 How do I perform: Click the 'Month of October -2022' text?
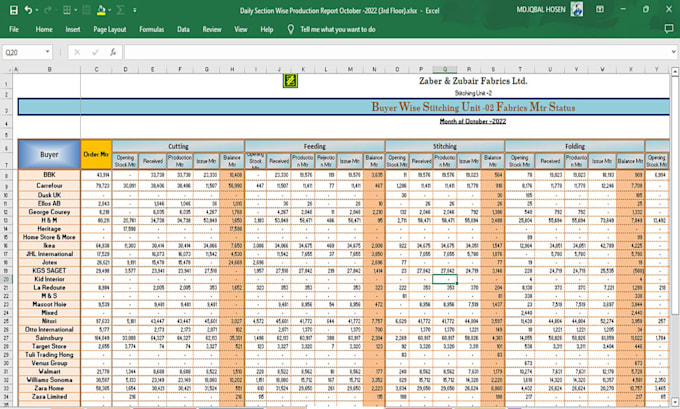[x=473, y=121]
